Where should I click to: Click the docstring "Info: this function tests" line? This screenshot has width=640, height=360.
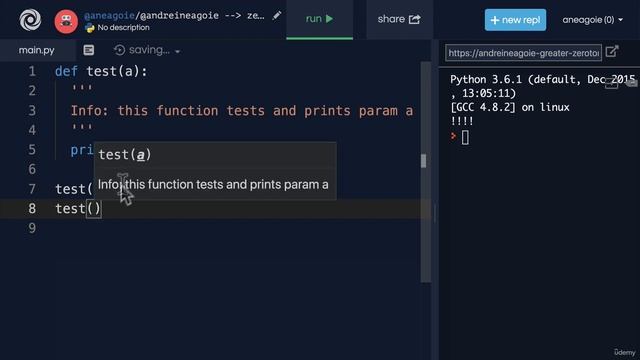242,111
